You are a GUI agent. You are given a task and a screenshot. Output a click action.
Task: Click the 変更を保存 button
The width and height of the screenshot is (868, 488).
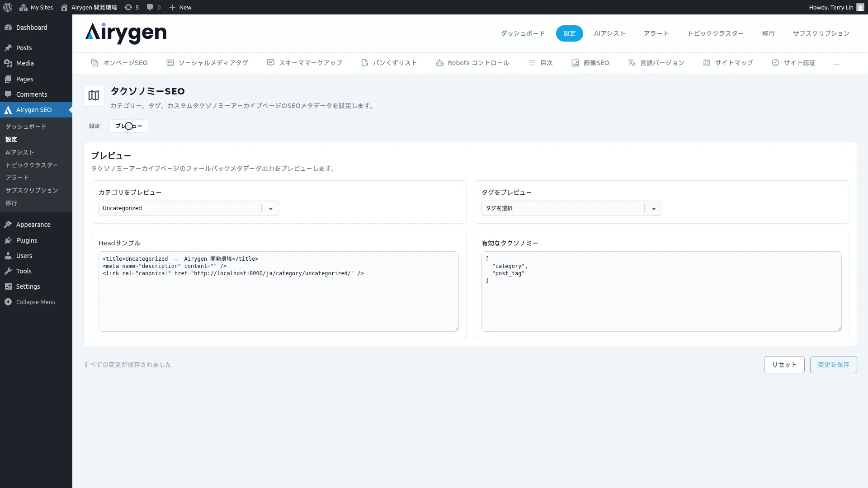[834, 365]
